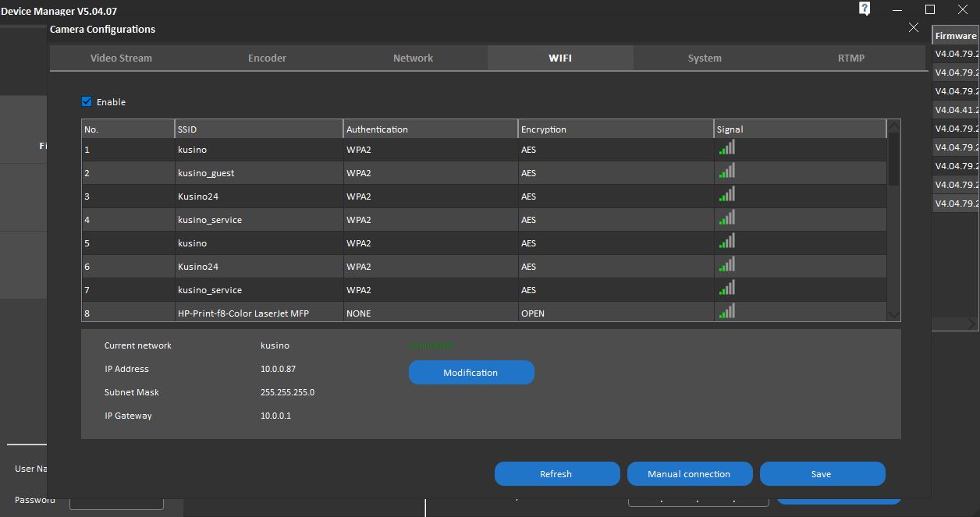Click Firmware column header in Device Manager

pyautogui.click(x=956, y=36)
